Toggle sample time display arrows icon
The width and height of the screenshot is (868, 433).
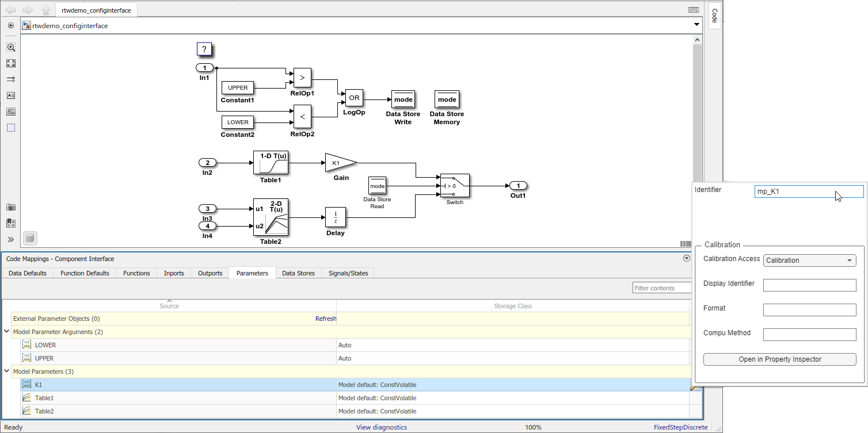pos(11,79)
